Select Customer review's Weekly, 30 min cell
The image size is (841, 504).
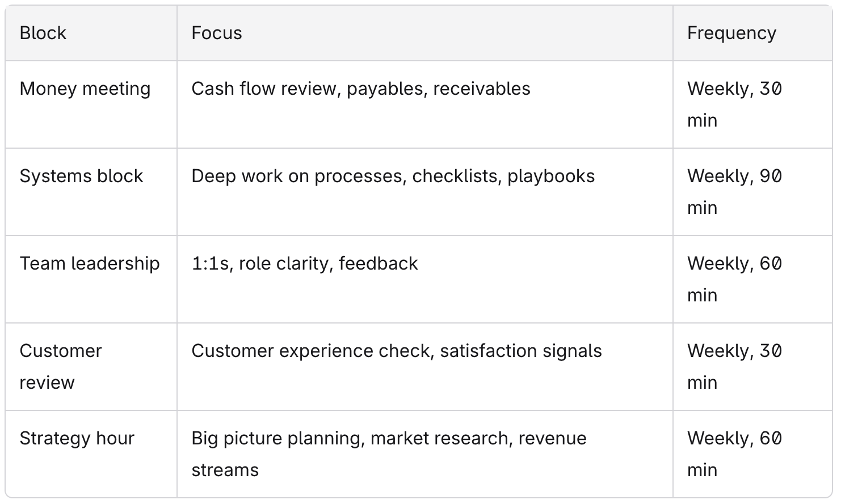tap(752, 367)
